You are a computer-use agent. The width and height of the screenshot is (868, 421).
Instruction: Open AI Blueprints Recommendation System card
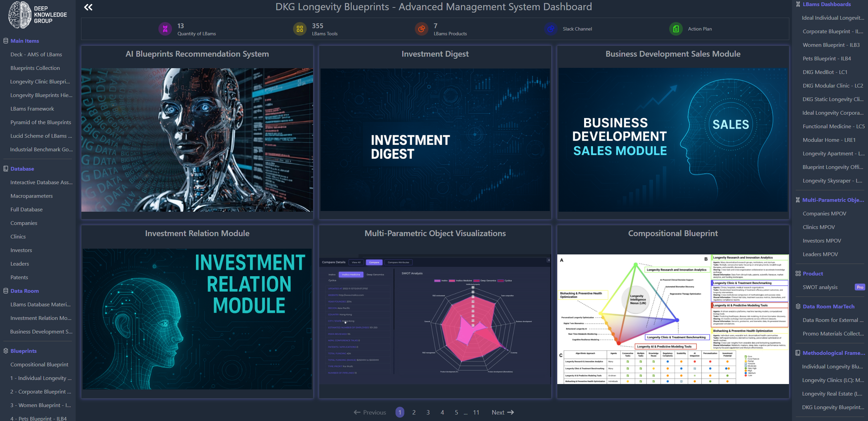[197, 140]
